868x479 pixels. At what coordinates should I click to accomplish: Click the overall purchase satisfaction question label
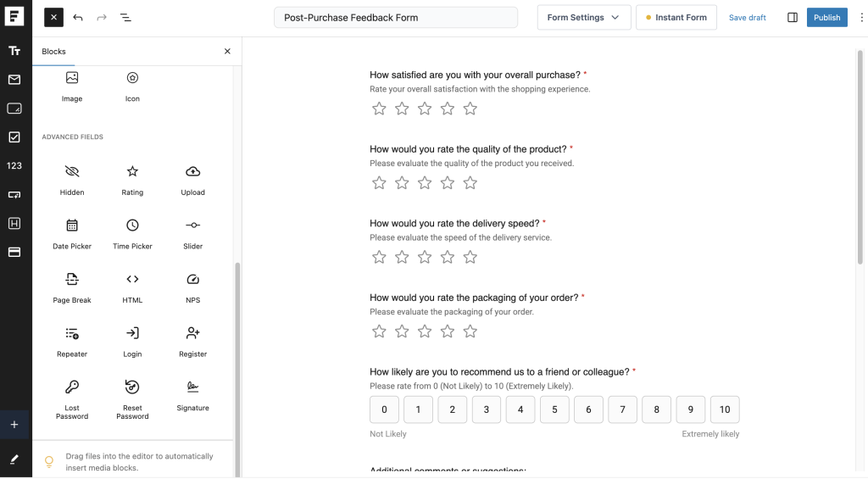click(475, 75)
